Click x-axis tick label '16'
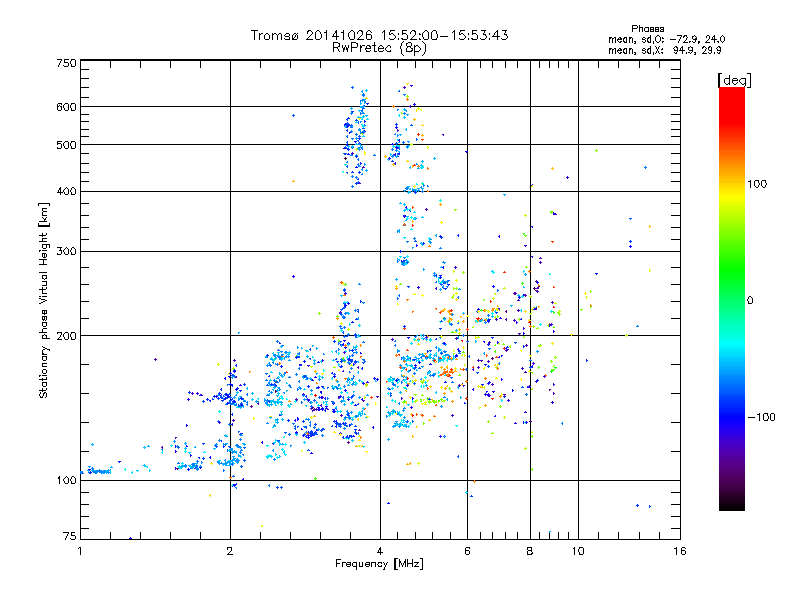The height and width of the screenshot is (600, 800). tap(680, 551)
